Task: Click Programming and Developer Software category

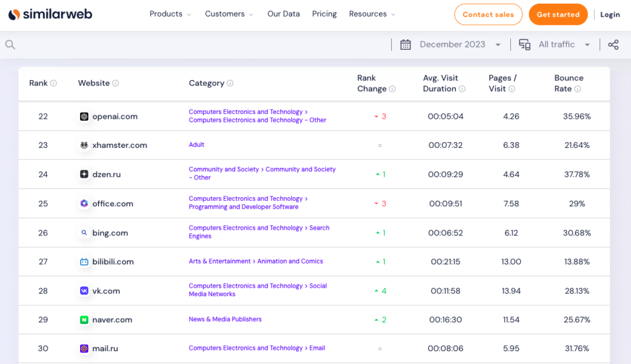Action: tap(243, 207)
